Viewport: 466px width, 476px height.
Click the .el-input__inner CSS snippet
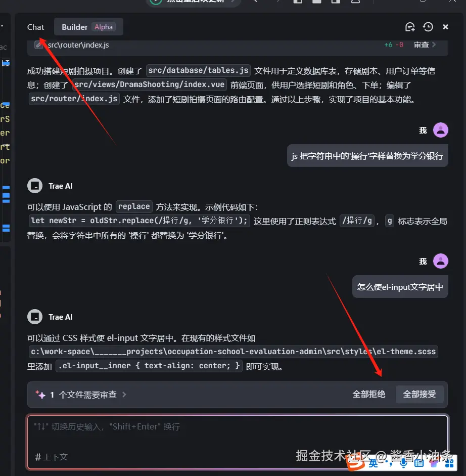coord(149,366)
